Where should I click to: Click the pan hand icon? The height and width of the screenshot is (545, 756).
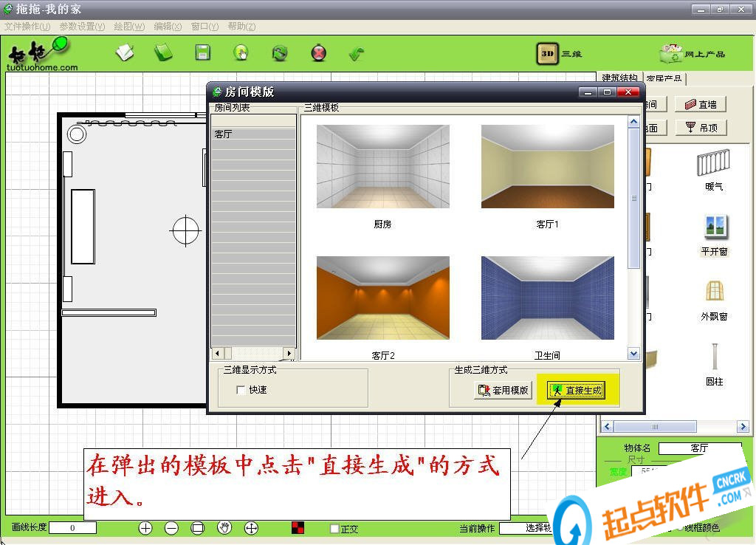224,527
